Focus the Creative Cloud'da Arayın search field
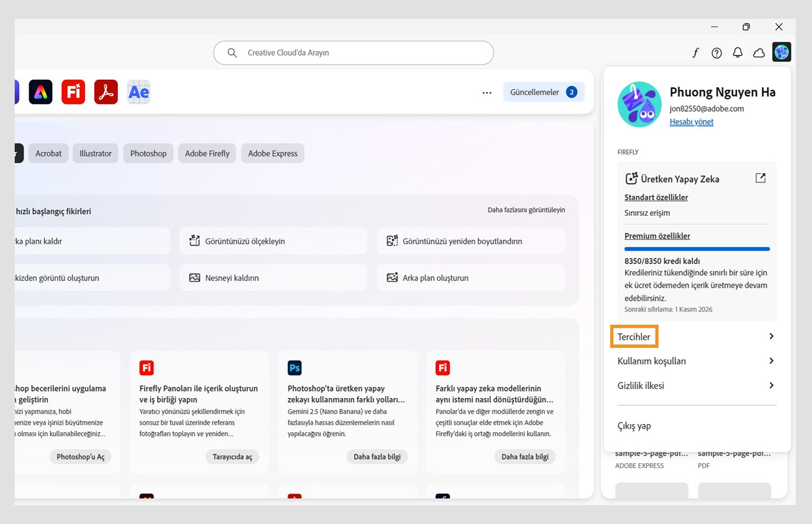The image size is (812, 524). click(x=354, y=53)
